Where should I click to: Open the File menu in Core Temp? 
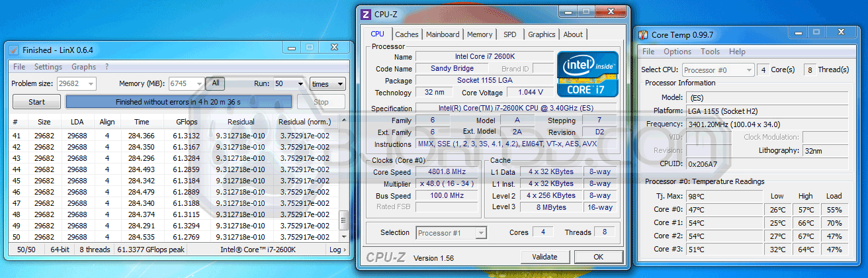click(x=649, y=52)
